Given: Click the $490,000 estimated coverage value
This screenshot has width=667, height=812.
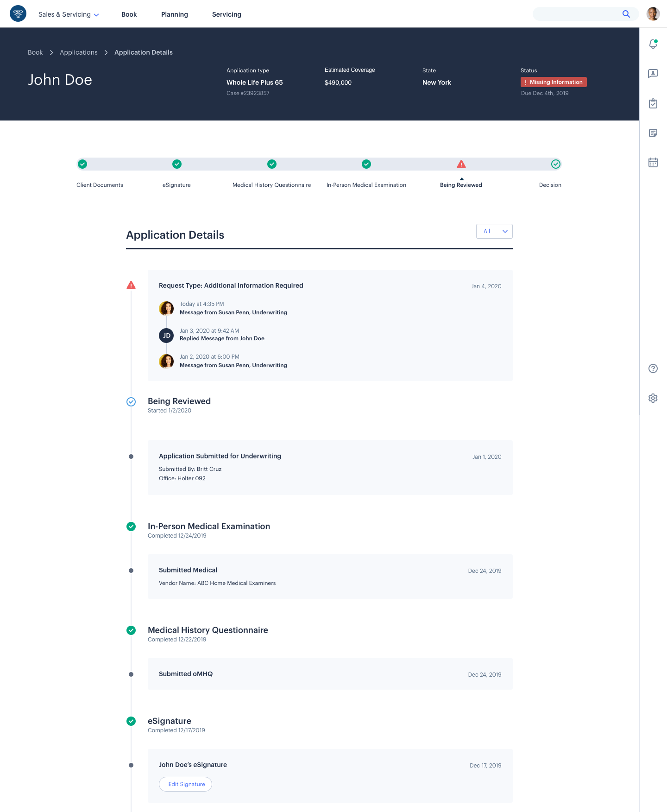Looking at the screenshot, I should coord(338,82).
